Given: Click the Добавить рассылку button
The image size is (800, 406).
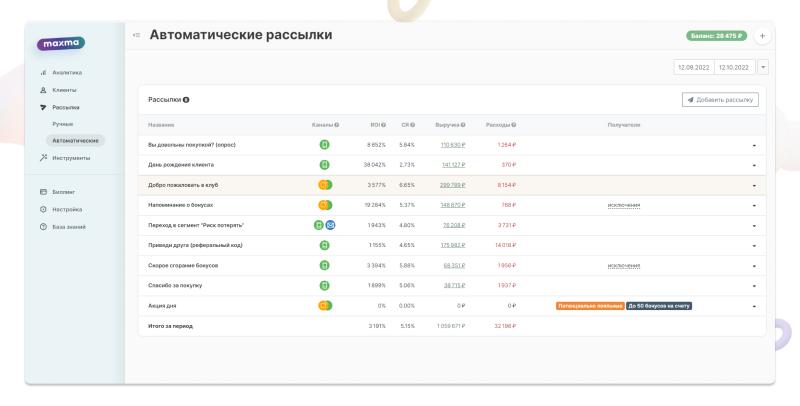Looking at the screenshot, I should 719,99.
